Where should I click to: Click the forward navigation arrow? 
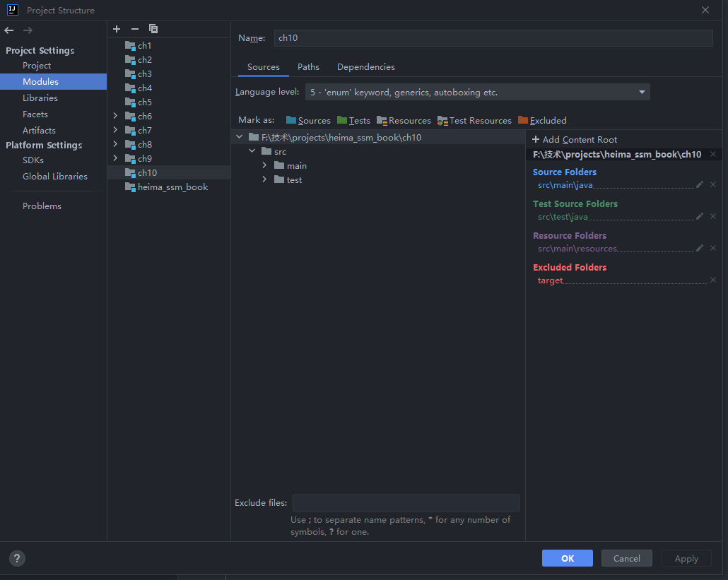point(28,30)
